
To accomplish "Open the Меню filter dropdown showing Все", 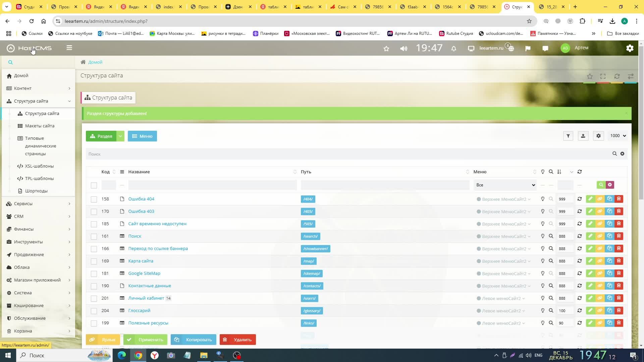I will (505, 185).
